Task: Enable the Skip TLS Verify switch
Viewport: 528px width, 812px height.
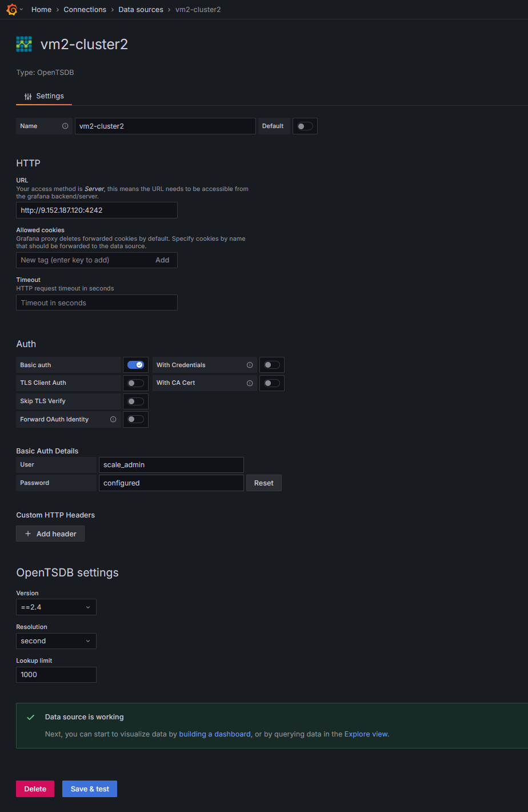Action: [x=135, y=401]
